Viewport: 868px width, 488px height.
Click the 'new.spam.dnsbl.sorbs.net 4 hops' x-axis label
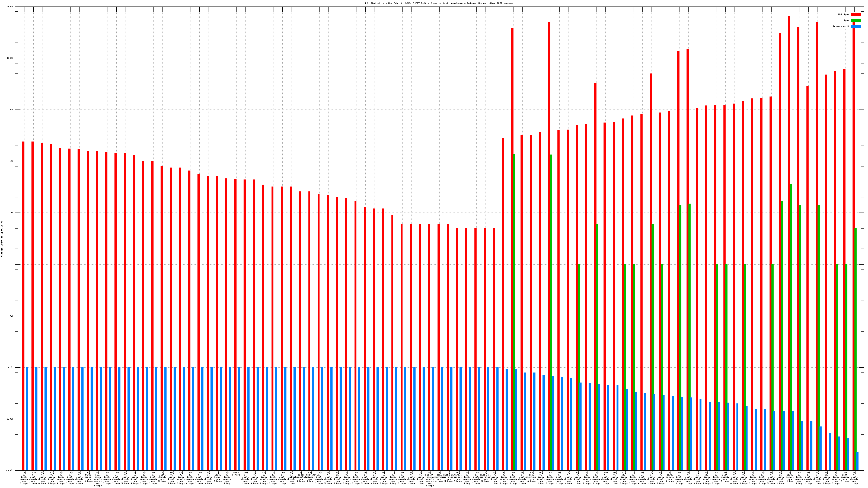tap(98, 479)
